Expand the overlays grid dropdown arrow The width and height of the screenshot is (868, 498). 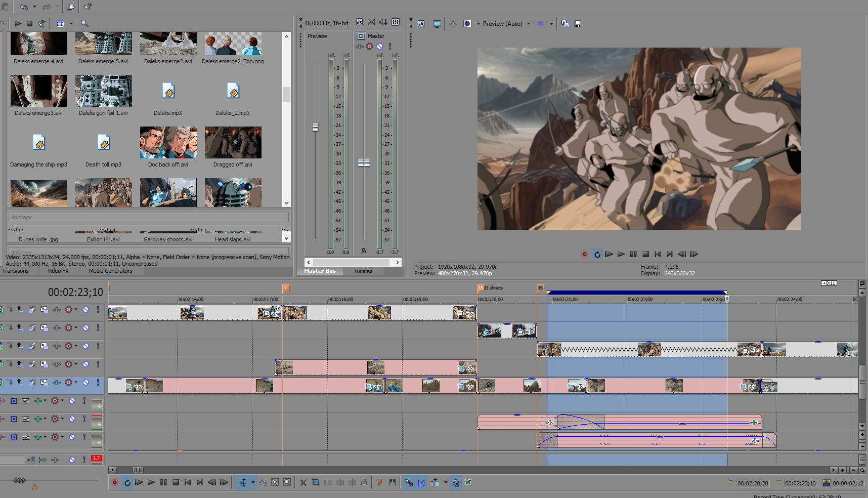pyautogui.click(x=551, y=24)
